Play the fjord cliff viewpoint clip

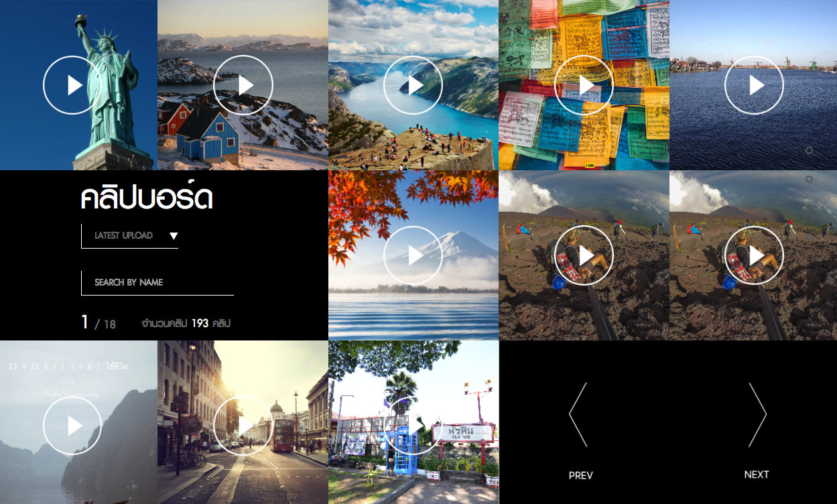coord(413,85)
